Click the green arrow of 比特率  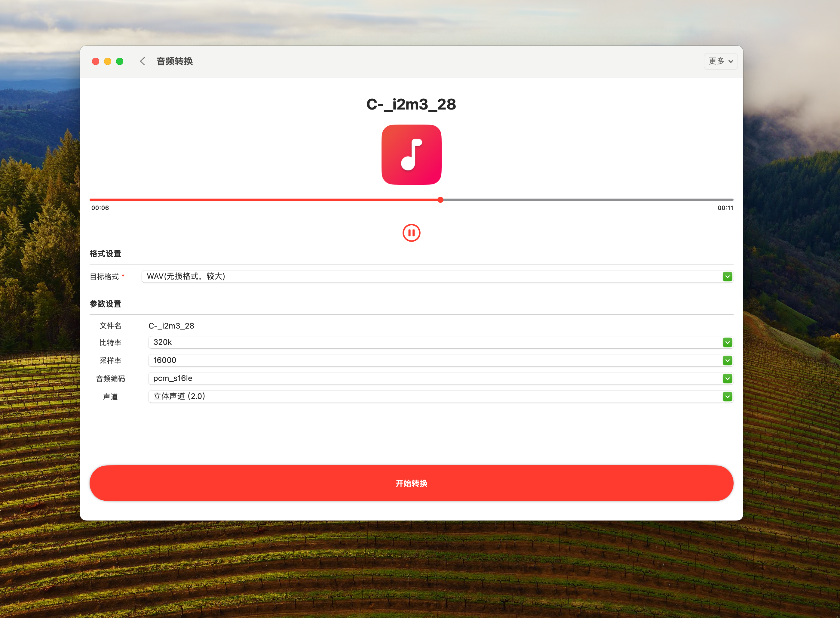[727, 342]
